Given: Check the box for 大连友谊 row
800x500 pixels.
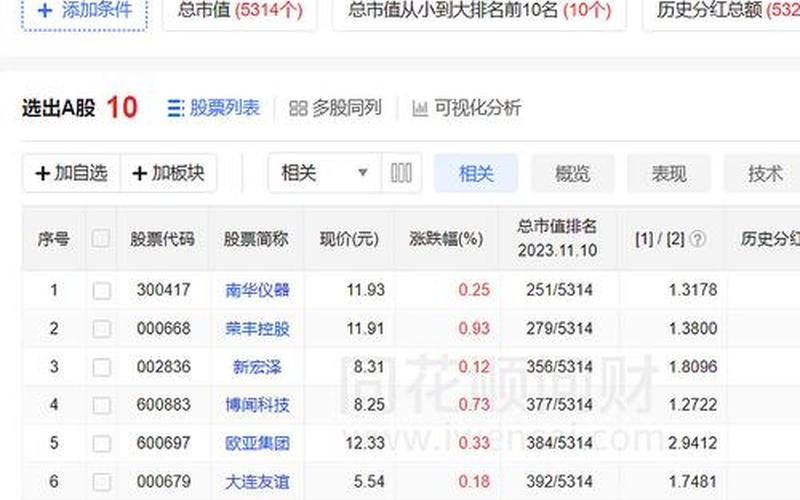Looking at the screenshot, I should [x=102, y=482].
